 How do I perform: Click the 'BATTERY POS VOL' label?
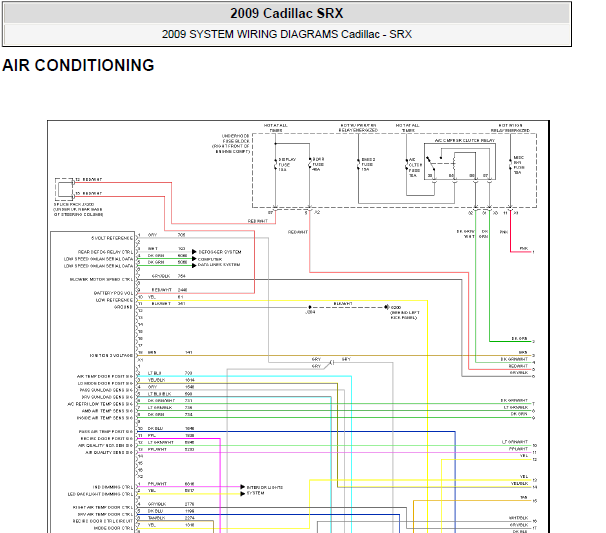113,293
